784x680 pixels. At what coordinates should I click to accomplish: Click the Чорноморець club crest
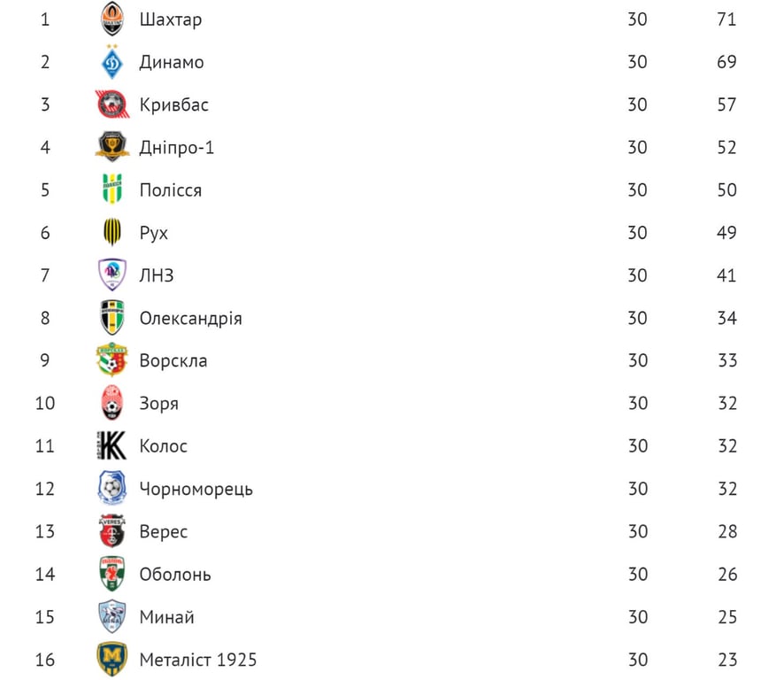tap(112, 489)
